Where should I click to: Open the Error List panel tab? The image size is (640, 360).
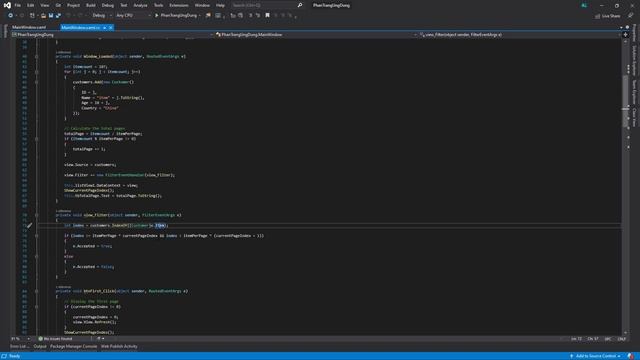[19, 347]
